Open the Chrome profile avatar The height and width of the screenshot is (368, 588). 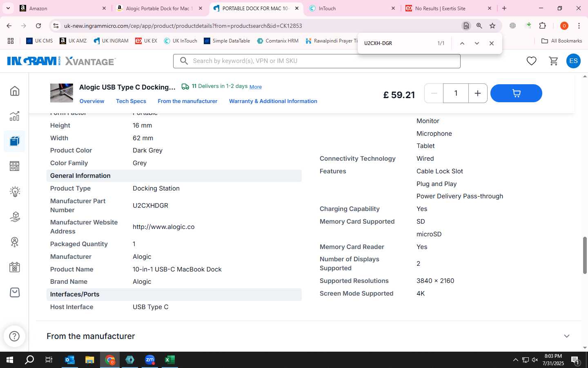(564, 26)
